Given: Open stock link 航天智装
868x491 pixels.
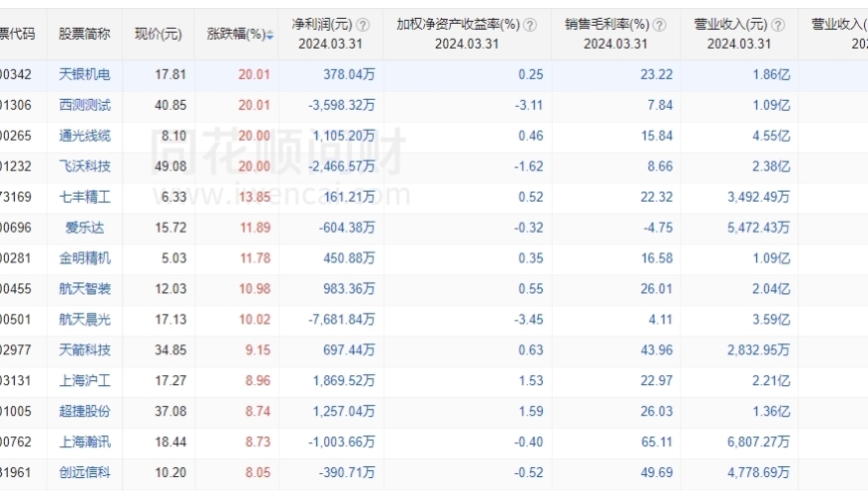Looking at the screenshot, I should (85, 289).
